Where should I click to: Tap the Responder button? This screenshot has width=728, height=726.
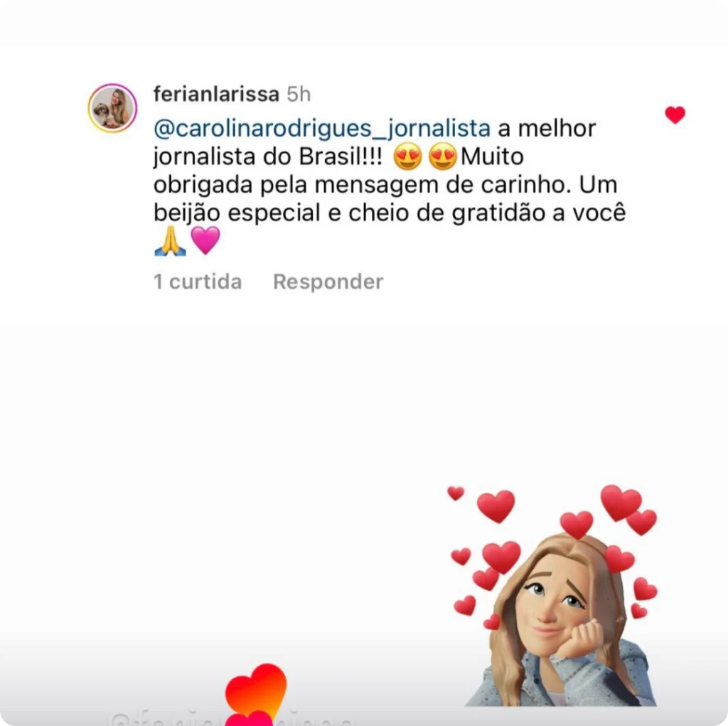(x=328, y=282)
